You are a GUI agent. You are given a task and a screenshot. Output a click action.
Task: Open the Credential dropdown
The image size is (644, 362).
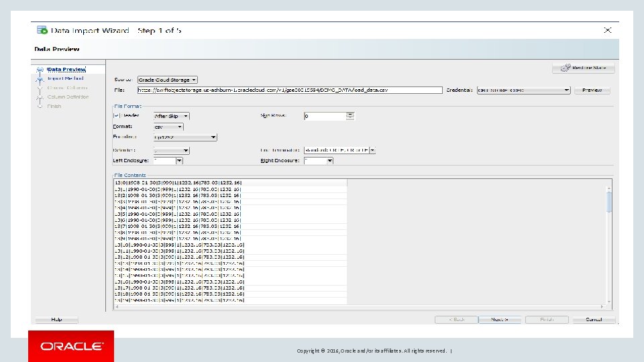(x=524, y=90)
